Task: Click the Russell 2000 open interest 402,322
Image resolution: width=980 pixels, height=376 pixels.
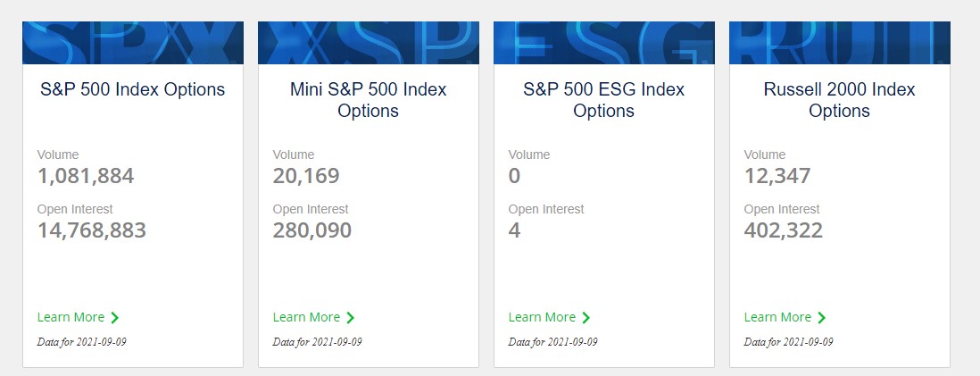Action: [783, 230]
